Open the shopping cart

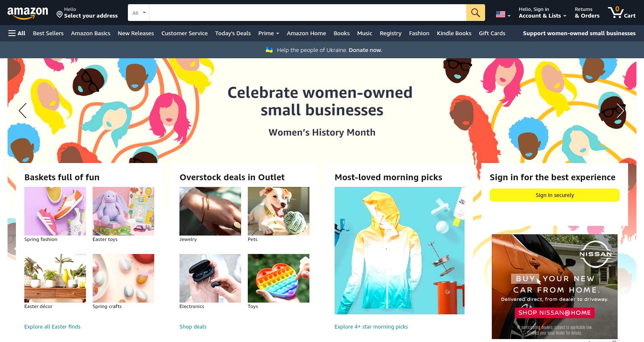[622, 13]
